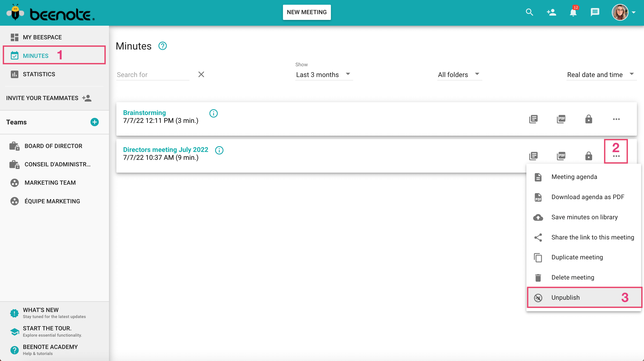This screenshot has width=644, height=361.
Task: Select Save minutes on library
Action: coord(584,217)
